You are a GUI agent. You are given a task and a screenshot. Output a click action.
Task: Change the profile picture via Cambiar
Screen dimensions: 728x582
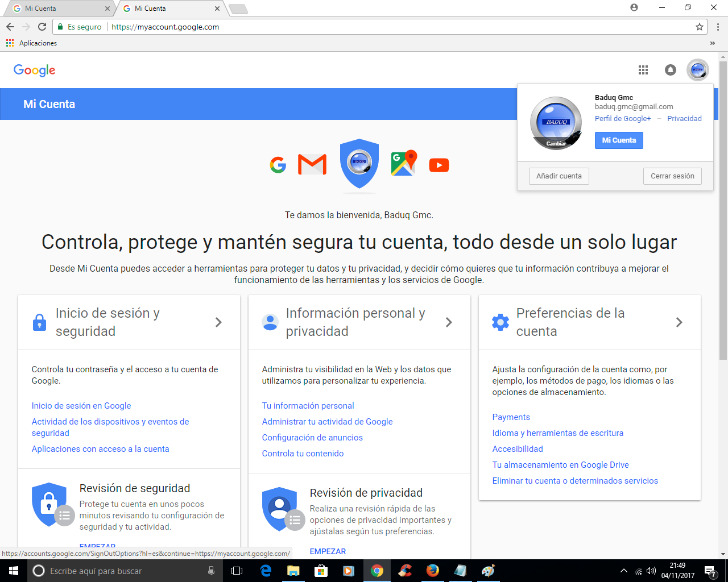[x=556, y=143]
